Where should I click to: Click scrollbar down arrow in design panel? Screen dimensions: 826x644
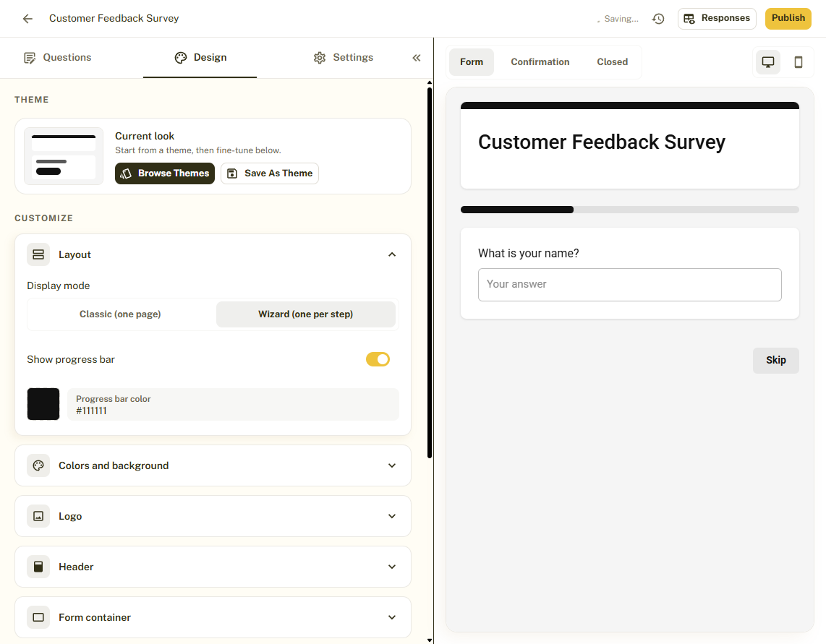pos(430,640)
